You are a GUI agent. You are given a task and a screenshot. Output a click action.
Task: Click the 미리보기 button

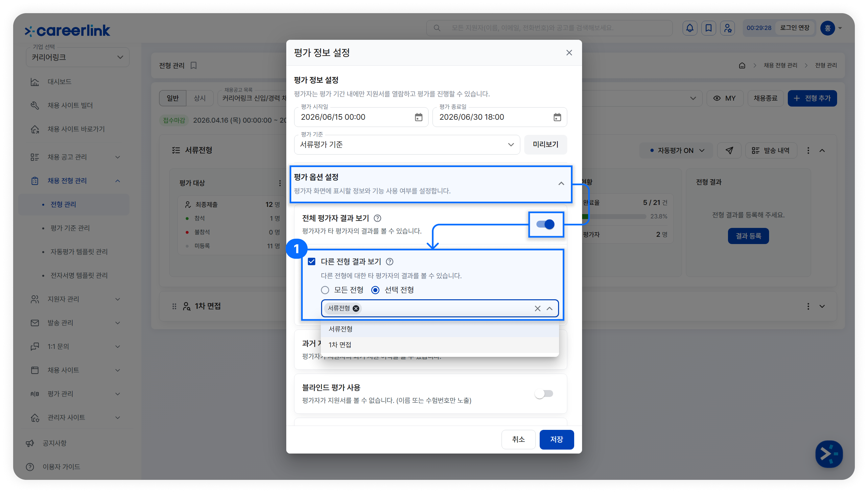545,145
